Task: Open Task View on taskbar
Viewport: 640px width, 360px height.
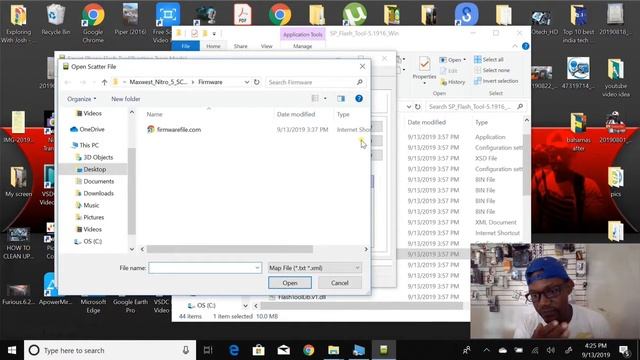Action: 208,350
